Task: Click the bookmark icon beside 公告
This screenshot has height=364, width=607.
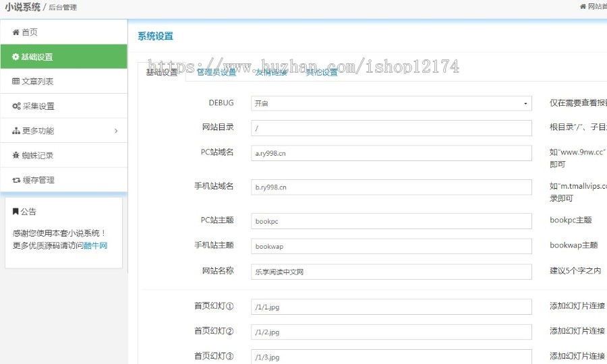Action: pyautogui.click(x=16, y=211)
